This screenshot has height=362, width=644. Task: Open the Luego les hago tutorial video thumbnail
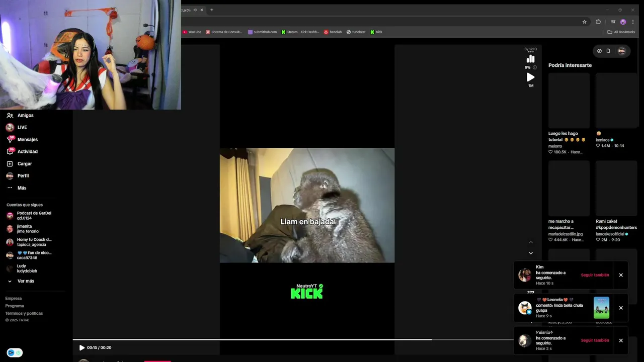tap(569, 101)
